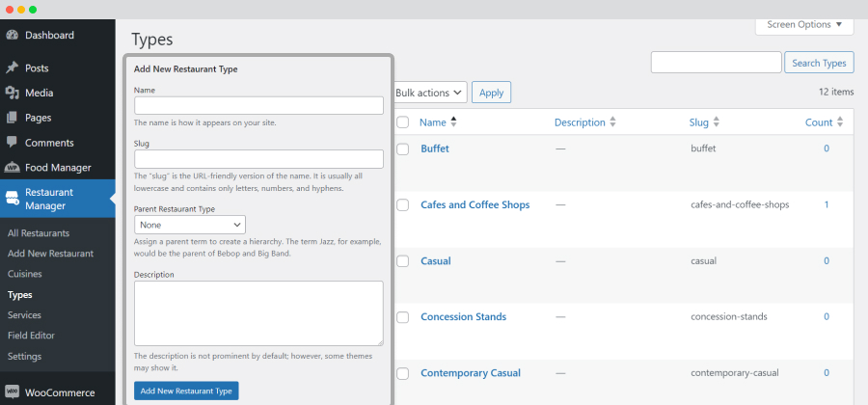868x405 pixels.
Task: Check the Contemporary Casual row checkbox
Action: pos(402,373)
